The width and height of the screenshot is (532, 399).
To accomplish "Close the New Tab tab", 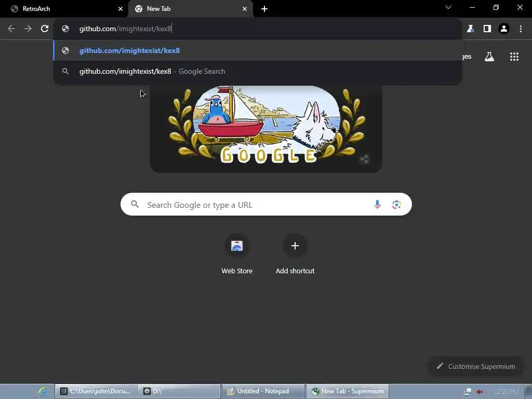I will tap(245, 9).
